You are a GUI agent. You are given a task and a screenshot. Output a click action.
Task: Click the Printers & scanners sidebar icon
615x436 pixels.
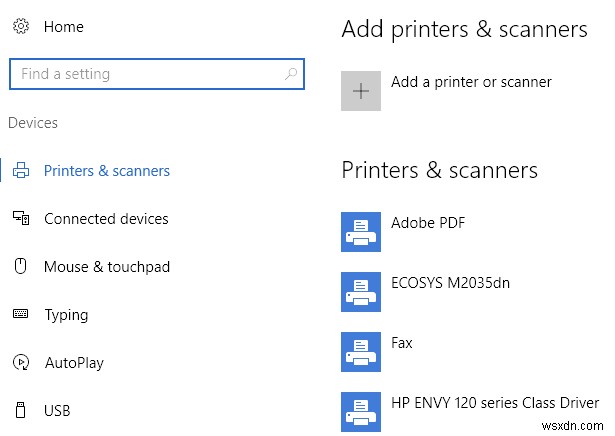(x=20, y=171)
